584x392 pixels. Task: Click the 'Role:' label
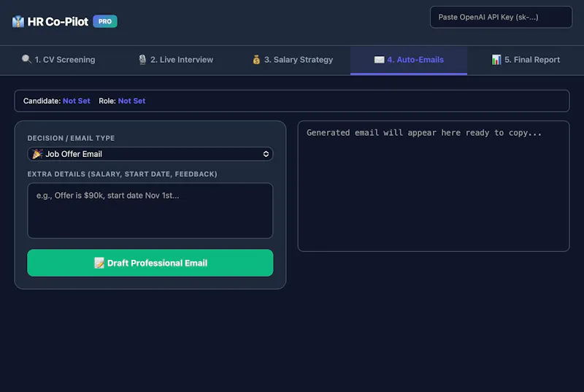107,101
